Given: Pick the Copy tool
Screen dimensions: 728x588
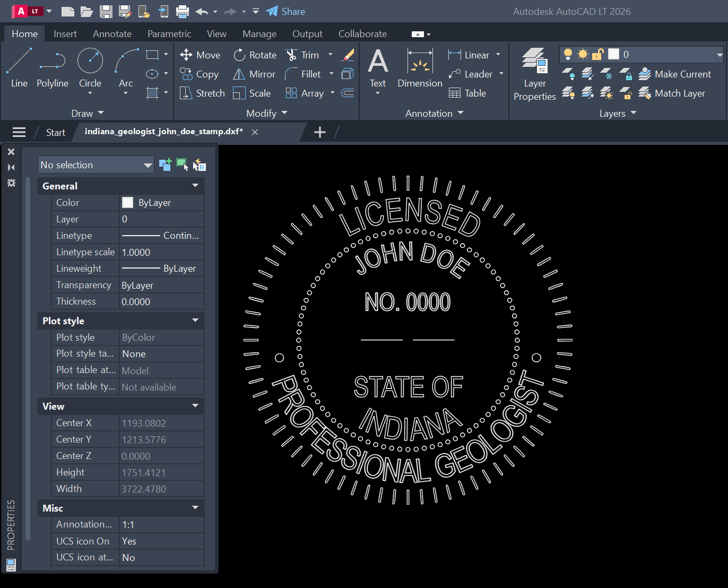Looking at the screenshot, I should pyautogui.click(x=200, y=74).
